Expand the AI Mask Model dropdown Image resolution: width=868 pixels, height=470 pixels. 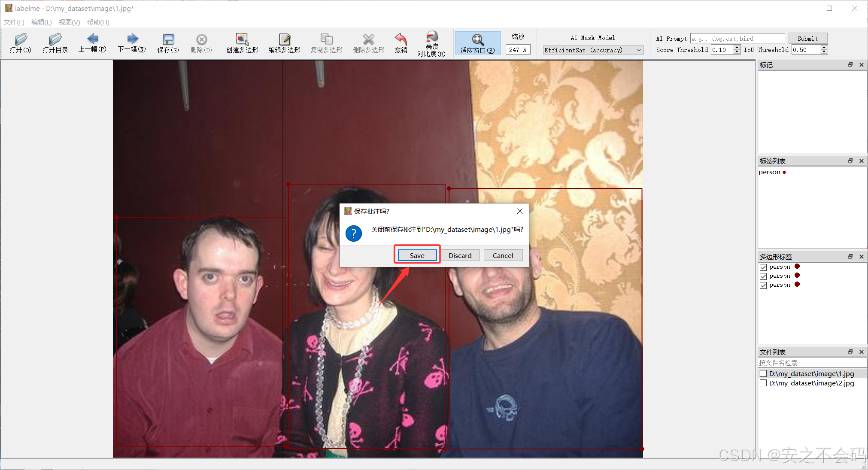point(639,50)
